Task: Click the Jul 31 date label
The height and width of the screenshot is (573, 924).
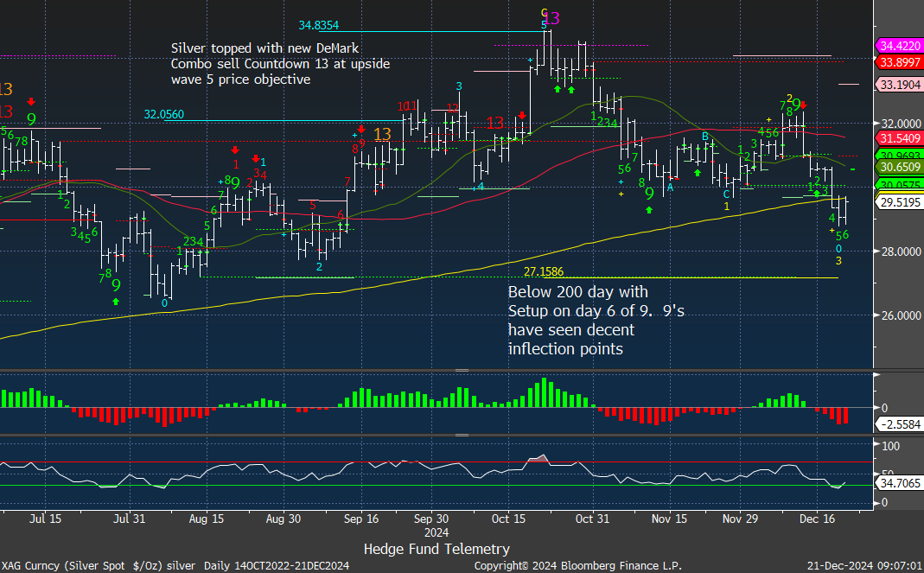Action: pyautogui.click(x=129, y=519)
